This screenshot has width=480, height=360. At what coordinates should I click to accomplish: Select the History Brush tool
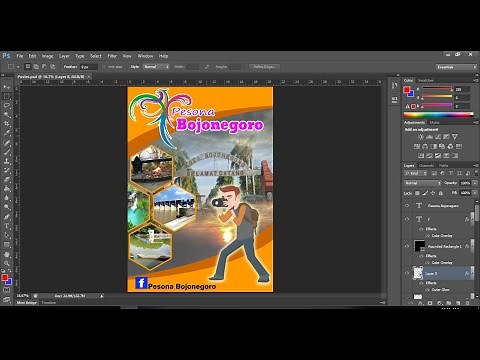pos(7,170)
